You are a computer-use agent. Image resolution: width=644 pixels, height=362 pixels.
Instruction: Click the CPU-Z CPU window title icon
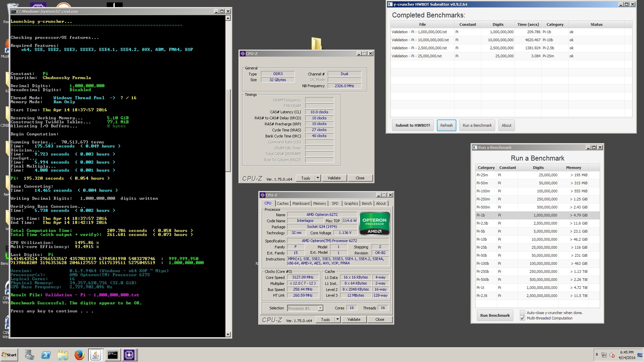click(x=263, y=195)
